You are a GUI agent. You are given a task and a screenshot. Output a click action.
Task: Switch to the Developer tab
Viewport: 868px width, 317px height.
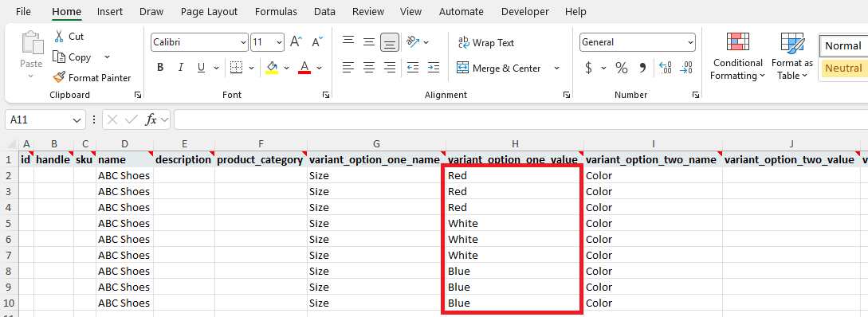pos(524,12)
